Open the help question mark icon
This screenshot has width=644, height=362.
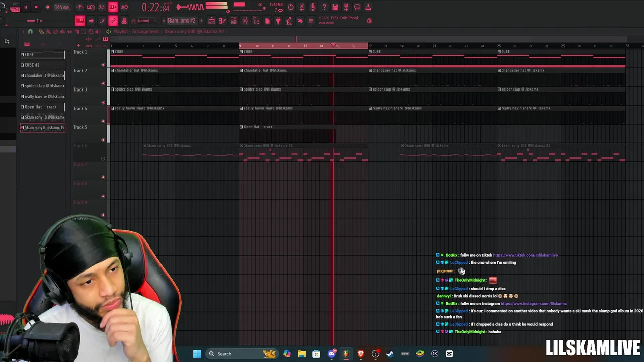tap(324, 7)
